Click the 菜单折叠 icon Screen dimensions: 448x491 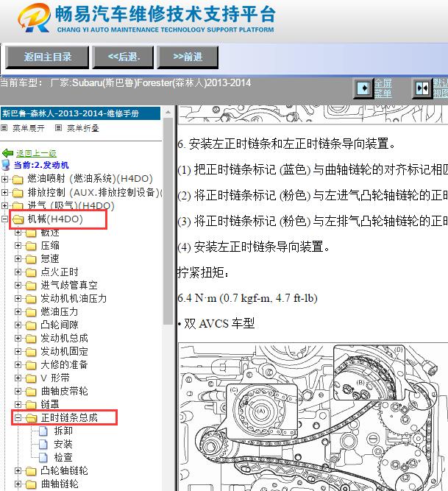tap(58, 128)
